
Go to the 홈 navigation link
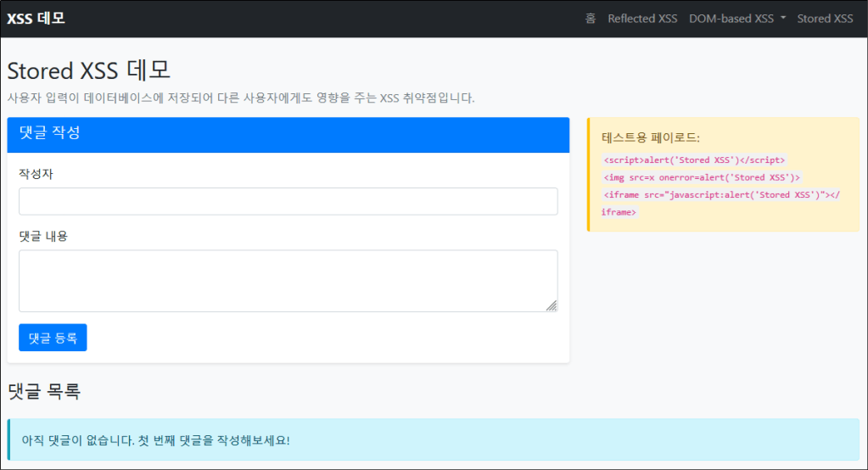click(x=591, y=19)
